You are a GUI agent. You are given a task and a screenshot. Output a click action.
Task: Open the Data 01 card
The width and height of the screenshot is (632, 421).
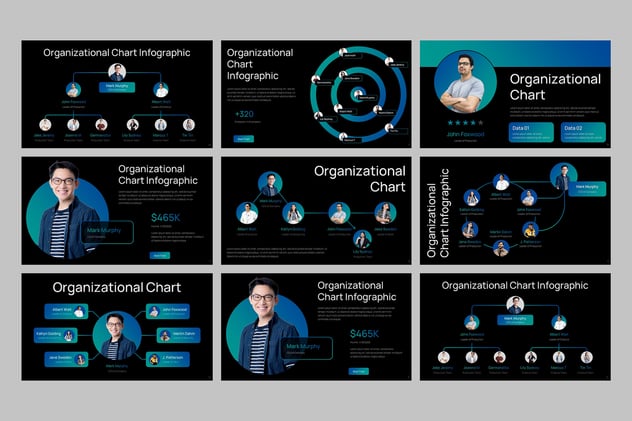530,131
